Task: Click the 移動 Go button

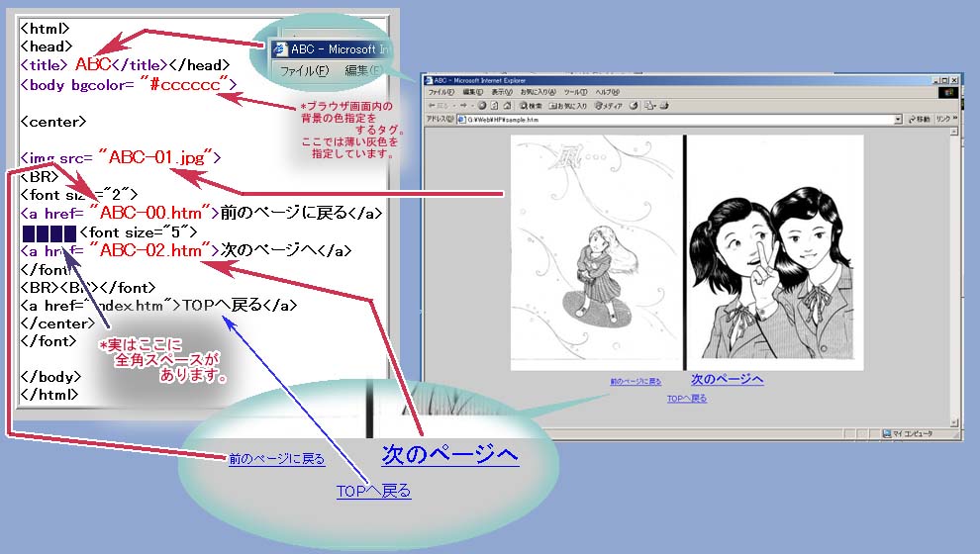Action: (919, 119)
